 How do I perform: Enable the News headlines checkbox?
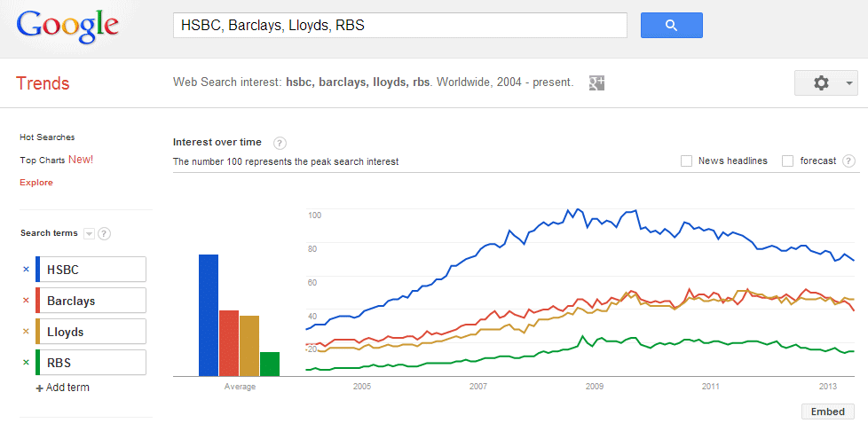[x=686, y=161]
